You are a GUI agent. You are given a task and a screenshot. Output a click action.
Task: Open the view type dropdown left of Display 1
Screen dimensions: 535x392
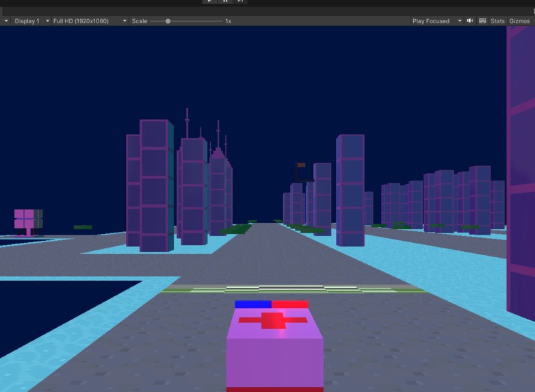(x=5, y=21)
